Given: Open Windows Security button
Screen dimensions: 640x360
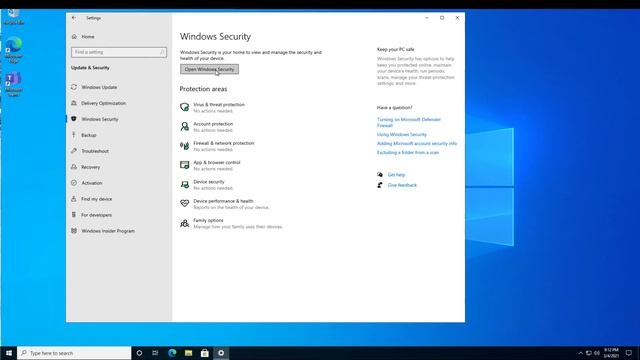Looking at the screenshot, I should [209, 69].
